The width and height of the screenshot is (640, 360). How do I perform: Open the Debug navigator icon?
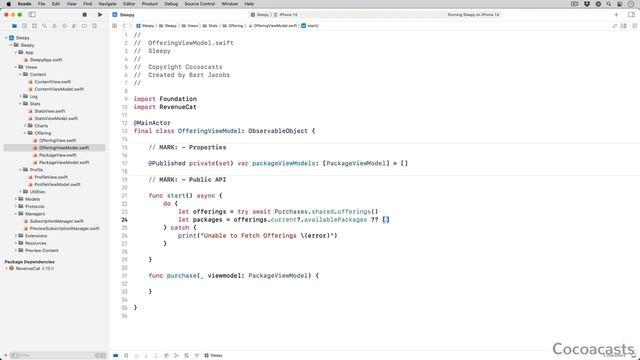click(74, 26)
